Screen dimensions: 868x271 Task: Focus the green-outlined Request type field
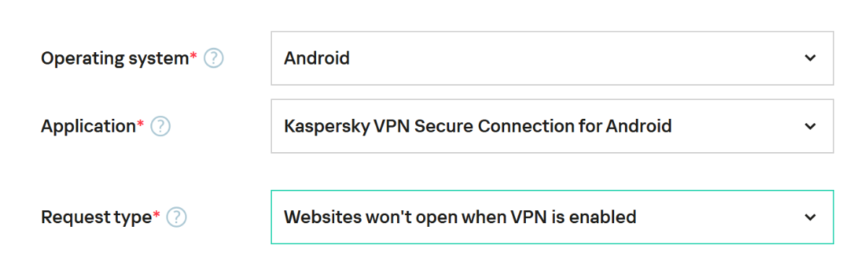(553, 217)
